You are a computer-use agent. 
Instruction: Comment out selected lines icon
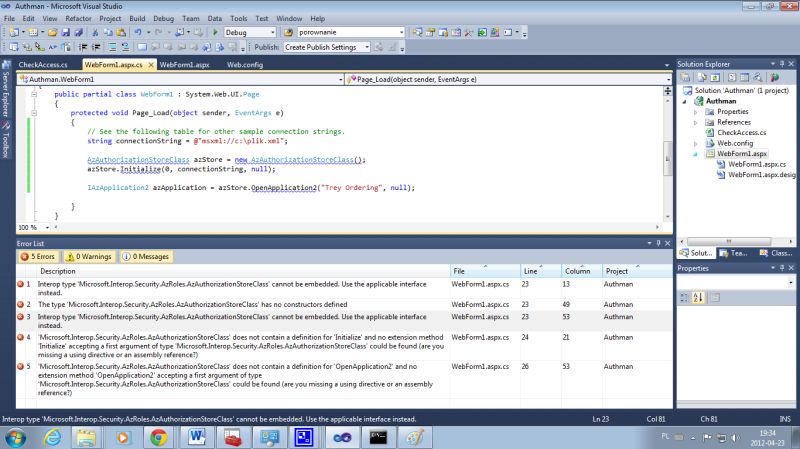pos(112,47)
